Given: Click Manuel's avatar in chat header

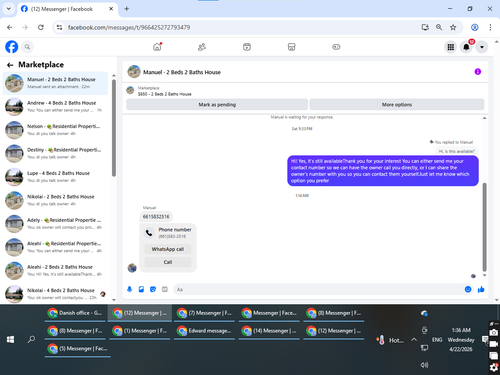Looking at the screenshot, I should tap(134, 72).
